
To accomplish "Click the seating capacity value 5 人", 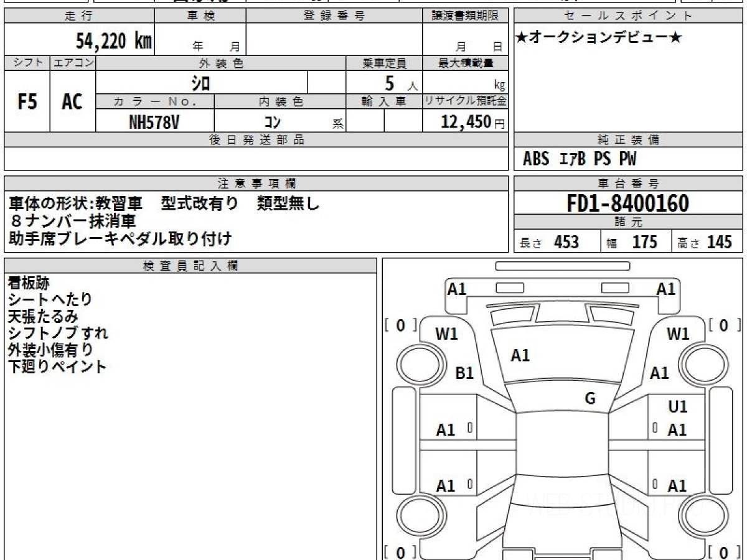I will (401, 83).
